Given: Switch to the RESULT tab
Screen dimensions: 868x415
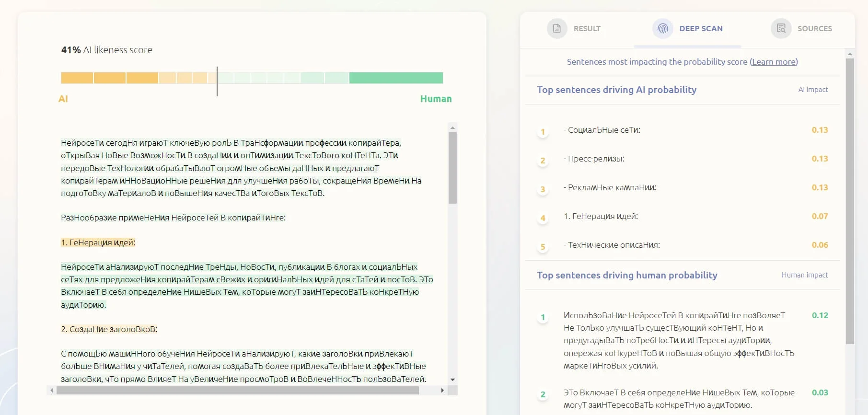Looking at the screenshot, I should pyautogui.click(x=587, y=29).
